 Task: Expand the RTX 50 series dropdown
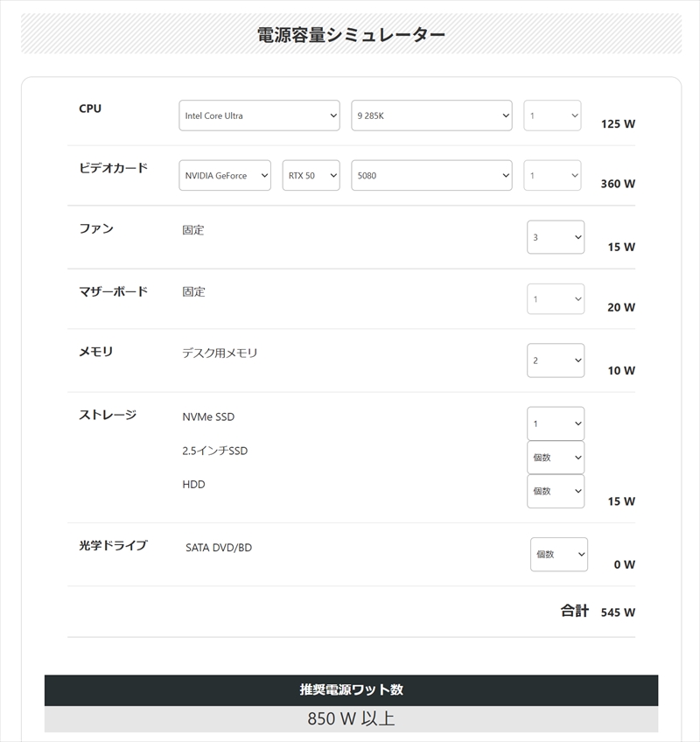311,175
